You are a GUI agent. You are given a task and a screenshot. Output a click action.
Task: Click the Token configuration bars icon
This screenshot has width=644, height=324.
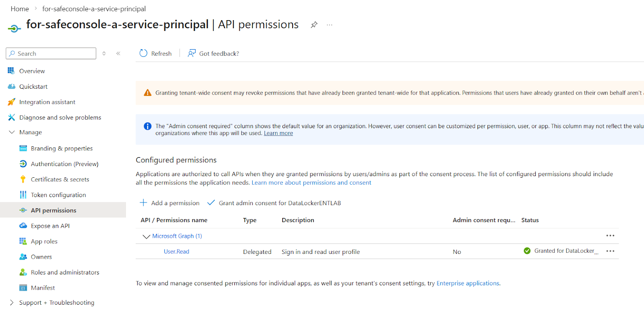[23, 195]
